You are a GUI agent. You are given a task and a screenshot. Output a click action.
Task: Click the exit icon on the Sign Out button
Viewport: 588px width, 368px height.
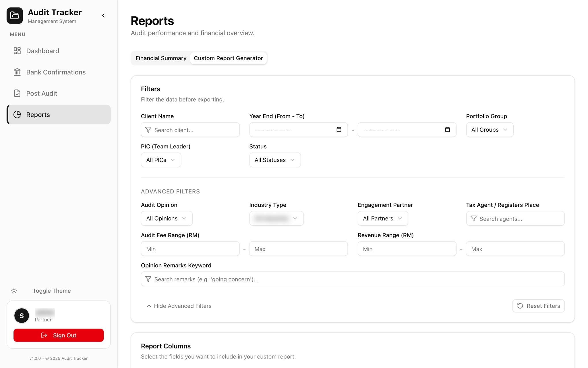point(44,335)
